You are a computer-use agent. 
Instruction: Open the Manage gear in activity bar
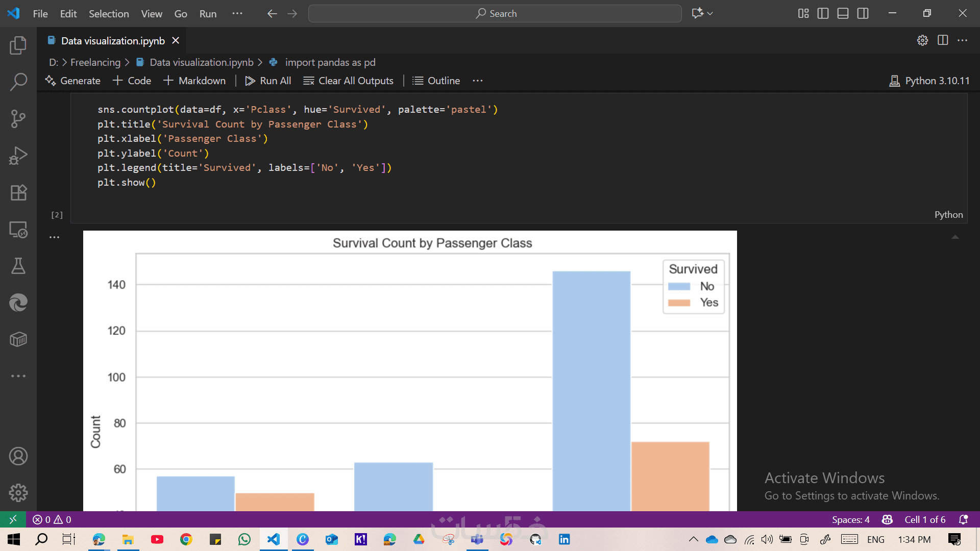click(x=18, y=493)
